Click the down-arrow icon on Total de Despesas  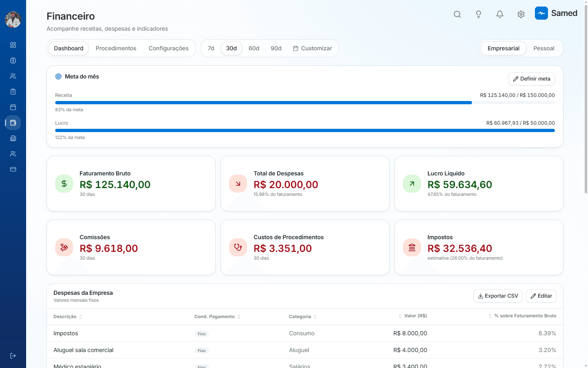(x=238, y=184)
